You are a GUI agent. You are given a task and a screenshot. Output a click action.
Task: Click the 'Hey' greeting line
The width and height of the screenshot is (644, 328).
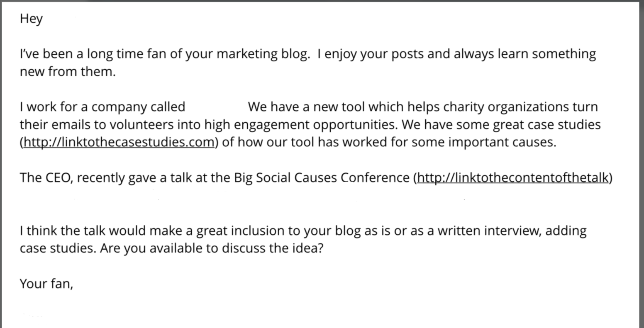[31, 19]
